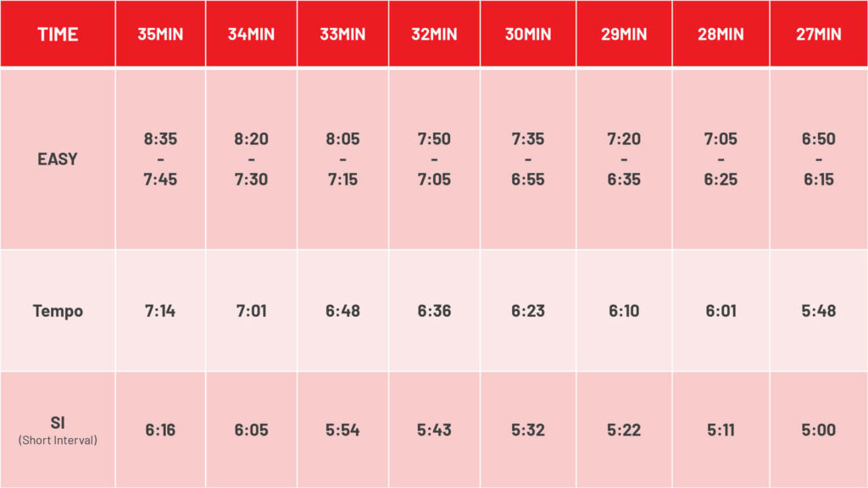Screen dimensions: 868x488
Task: Select the short interval value 5:00
Action: (819, 430)
